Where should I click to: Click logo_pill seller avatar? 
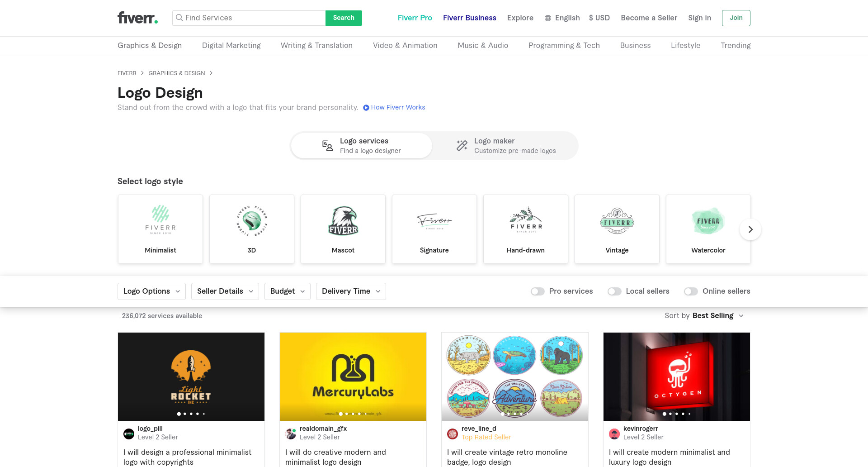tap(129, 434)
